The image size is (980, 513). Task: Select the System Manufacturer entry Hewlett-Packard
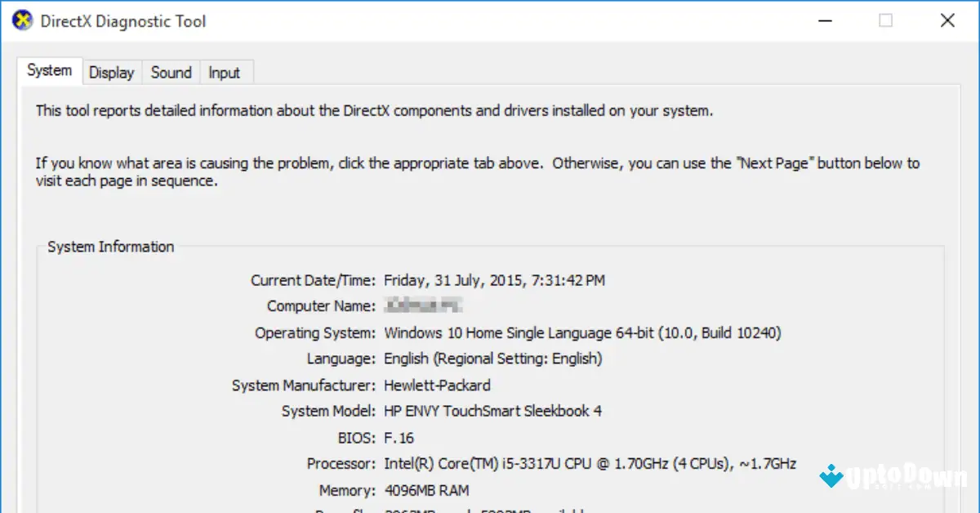click(x=437, y=385)
